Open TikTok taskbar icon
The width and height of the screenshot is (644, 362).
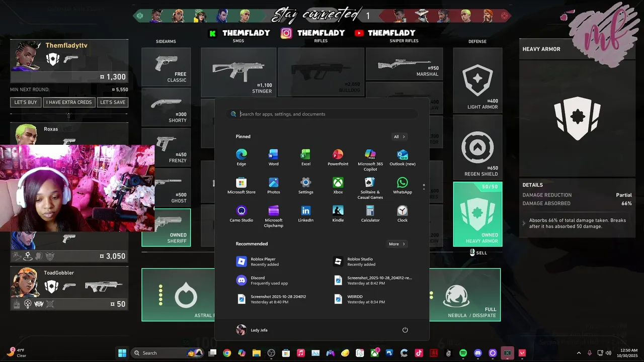[x=419, y=353]
